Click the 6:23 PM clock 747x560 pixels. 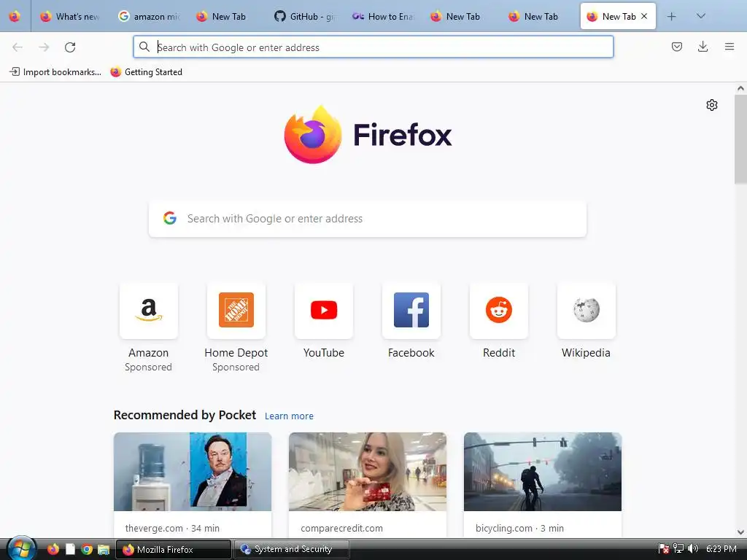(721, 548)
